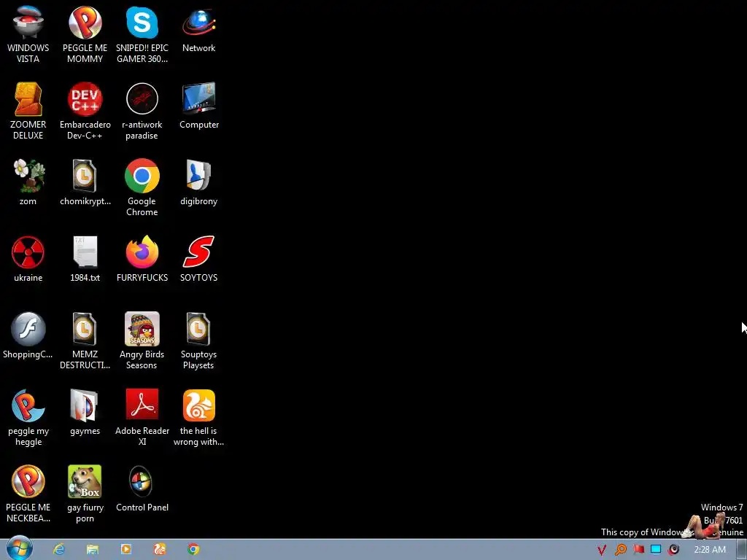Screen dimensions: 747x560
Task: Click the red V tray icon
Action: tap(602, 550)
